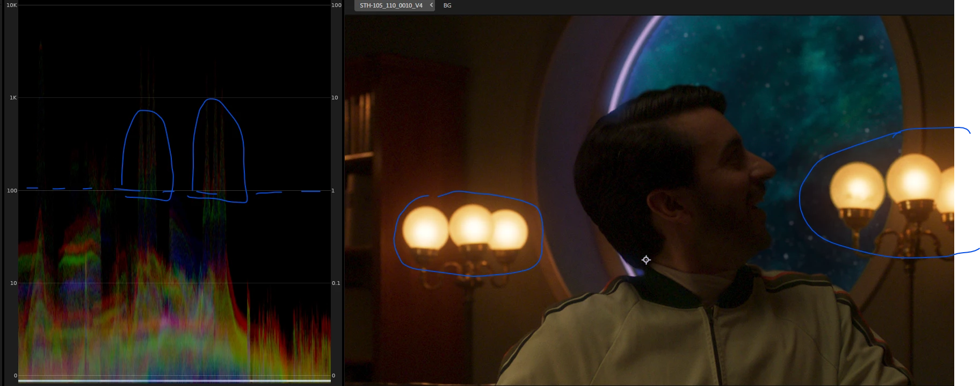980x386 pixels.
Task: Open the BG tab
Action: point(447,5)
